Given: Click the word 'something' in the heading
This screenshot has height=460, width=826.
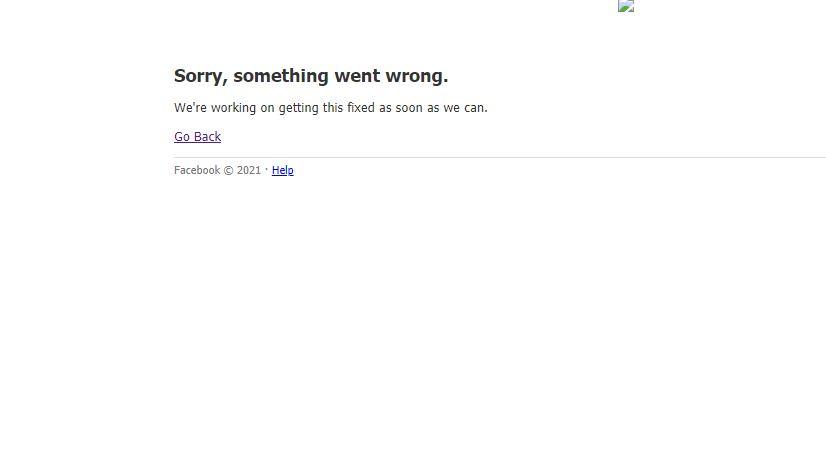Looking at the screenshot, I should click(x=281, y=76).
